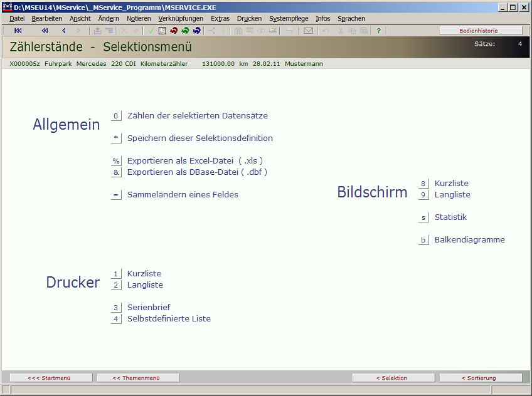Go to previous record arrow icon
The width and height of the screenshot is (532, 396).
63,30
